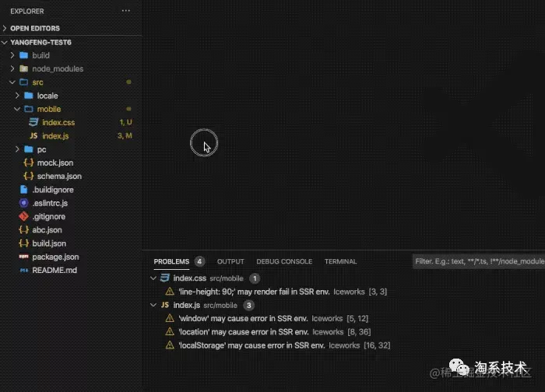Click the Problems count badge showing 4
545x392 pixels.
[x=199, y=261]
